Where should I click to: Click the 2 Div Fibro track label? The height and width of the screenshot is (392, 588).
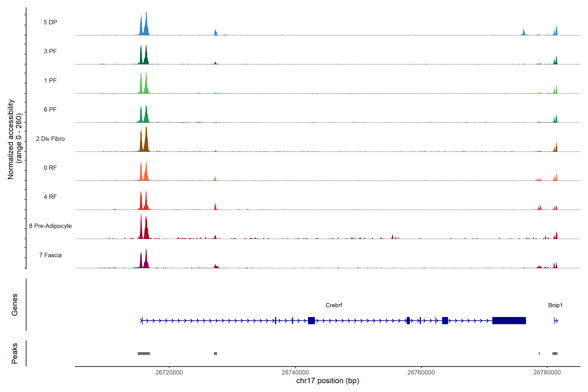(50, 139)
